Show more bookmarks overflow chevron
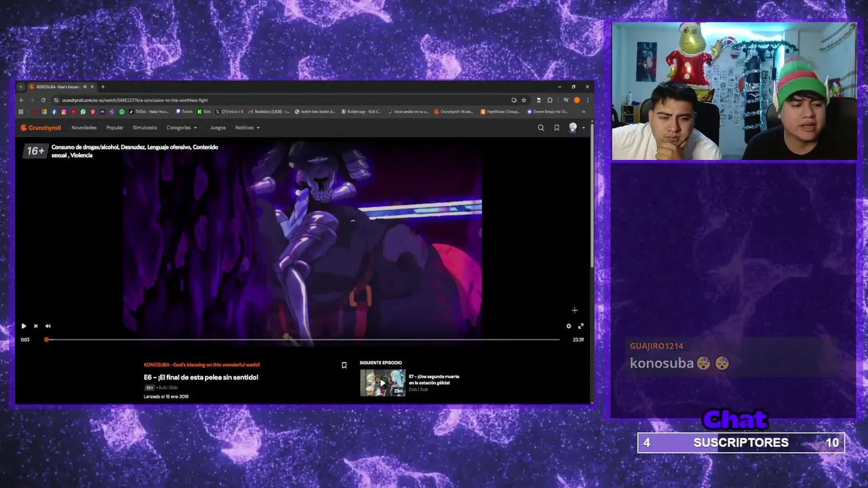 583,112
